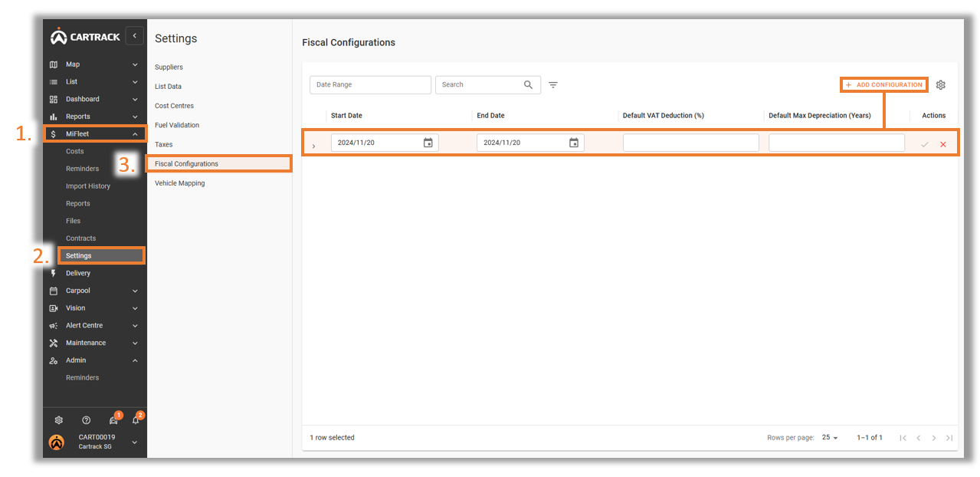Go to previous page arrow
Screen dimensions: 980x477
click(919, 438)
